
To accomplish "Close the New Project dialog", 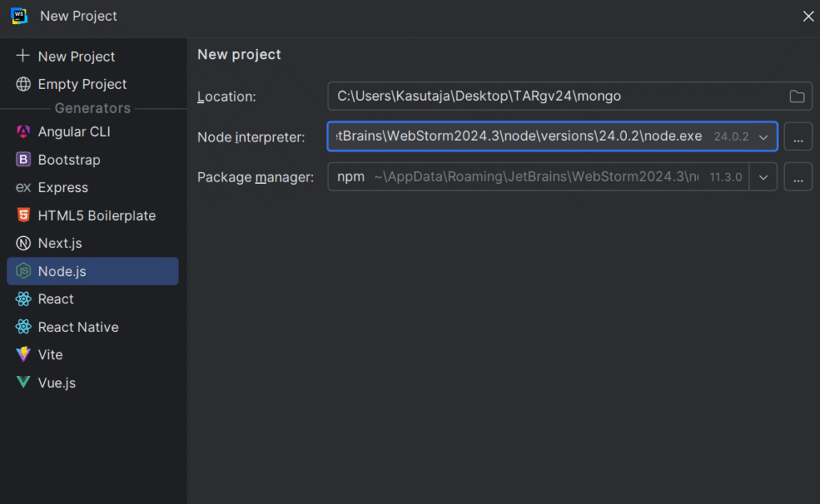I will pyautogui.click(x=808, y=16).
